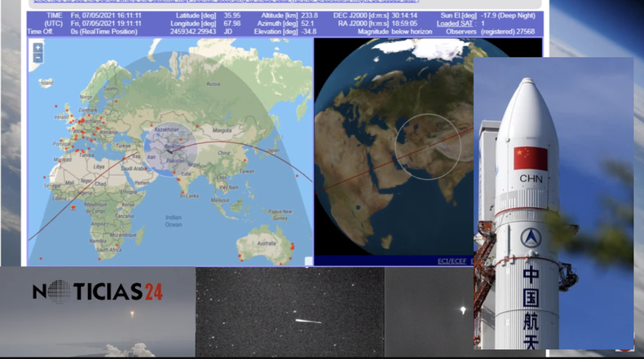
Task: Click the Chinese flag on the rocket
Action: pos(530,158)
